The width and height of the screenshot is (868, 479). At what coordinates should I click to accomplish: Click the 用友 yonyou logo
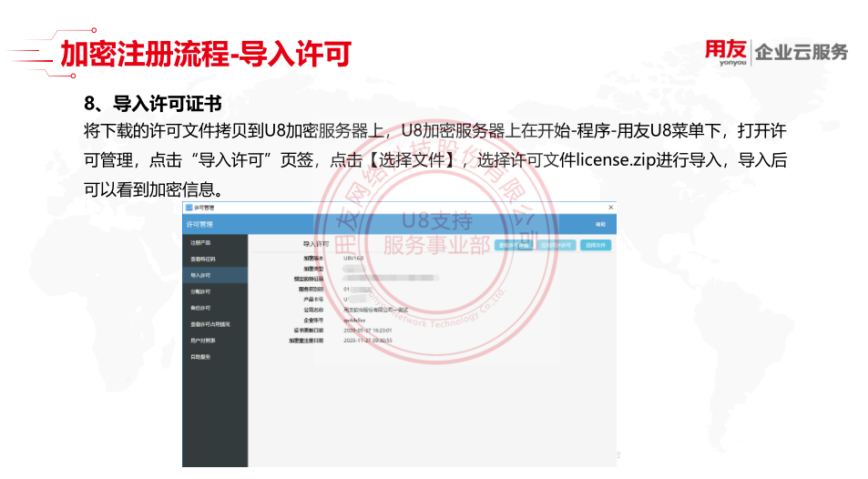pos(726,53)
